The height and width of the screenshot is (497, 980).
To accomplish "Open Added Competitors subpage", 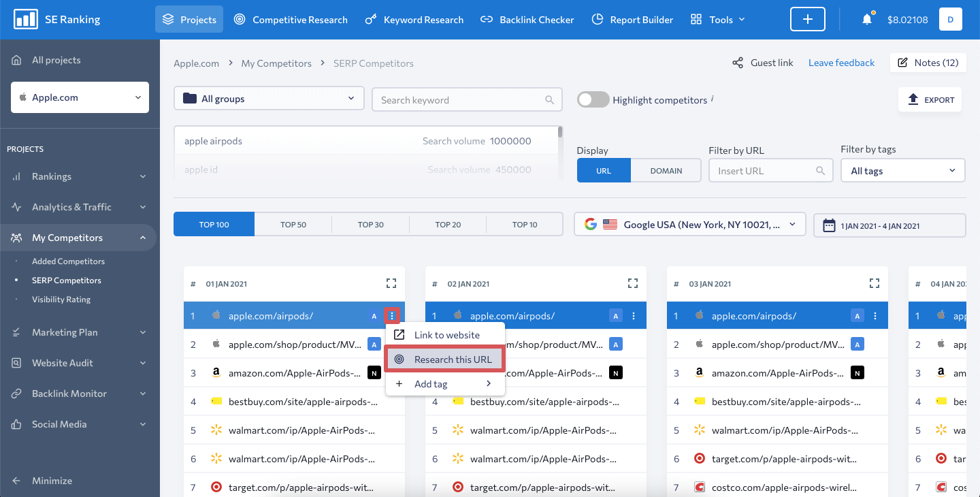I will [x=68, y=261].
